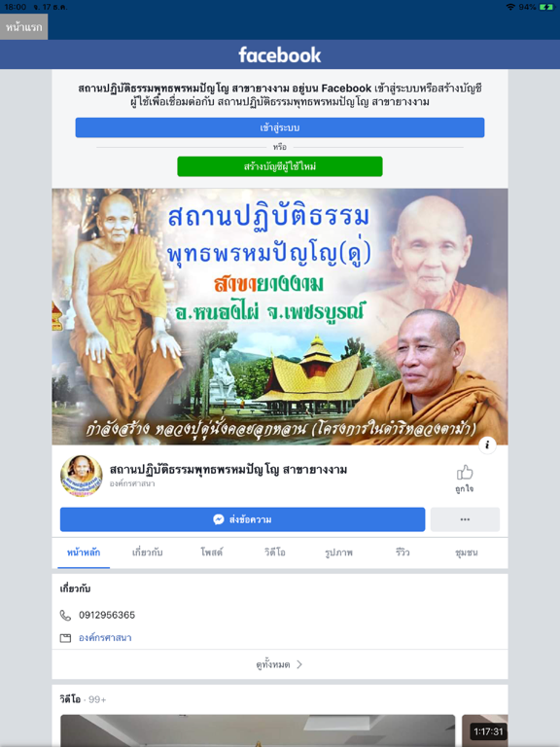Image resolution: width=560 pixels, height=747 pixels.
Task: Tap the thumbs-up Like icon
Action: (465, 472)
